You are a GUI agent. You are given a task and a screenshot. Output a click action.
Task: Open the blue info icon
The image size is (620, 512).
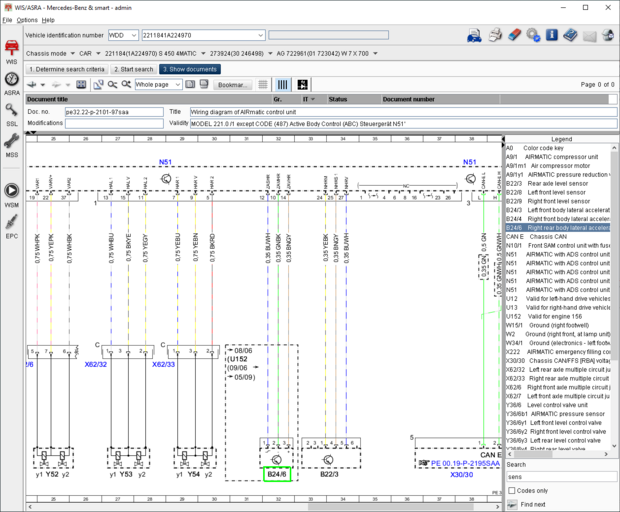point(552,35)
